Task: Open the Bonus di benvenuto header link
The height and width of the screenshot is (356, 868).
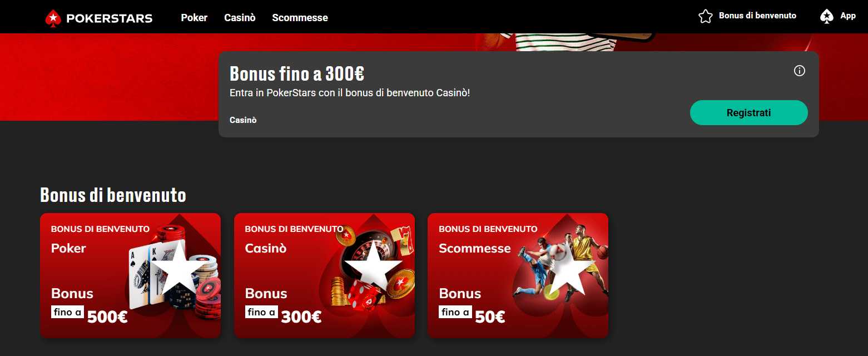Action: coord(757,16)
